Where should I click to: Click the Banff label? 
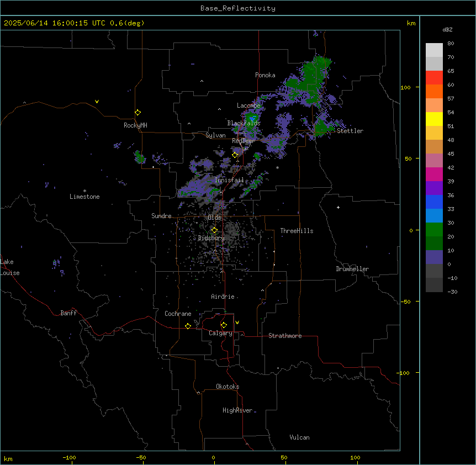68,313
